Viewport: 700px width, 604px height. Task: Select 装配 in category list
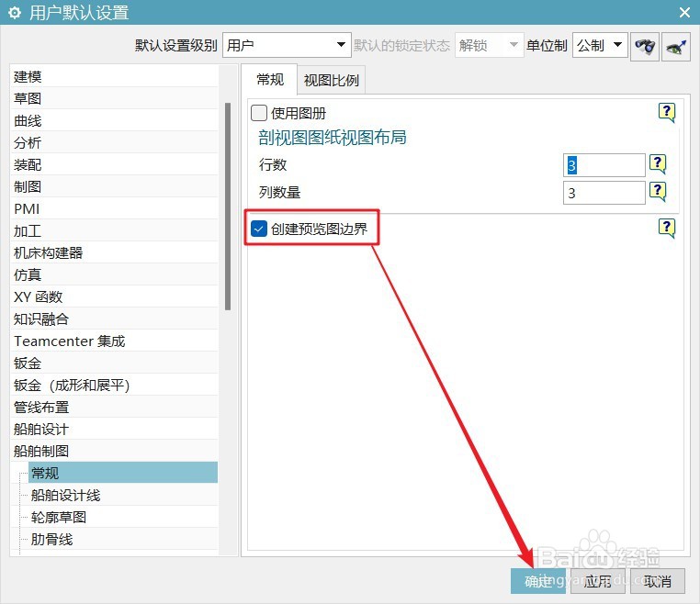tap(114, 164)
